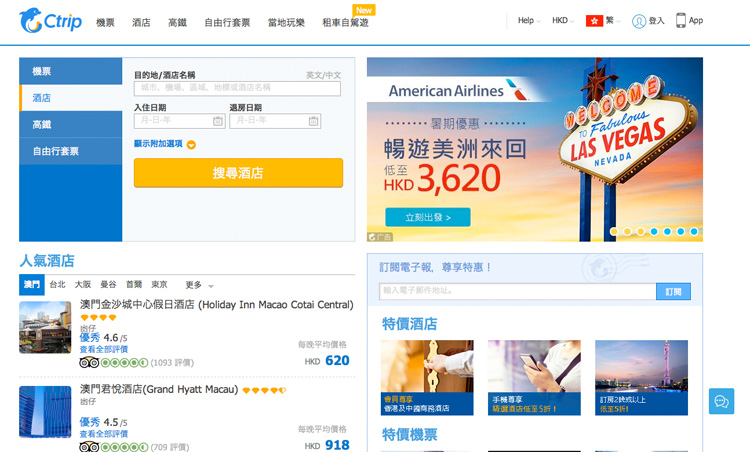
Task: Open the 繁 language dropdown
Action: click(613, 21)
